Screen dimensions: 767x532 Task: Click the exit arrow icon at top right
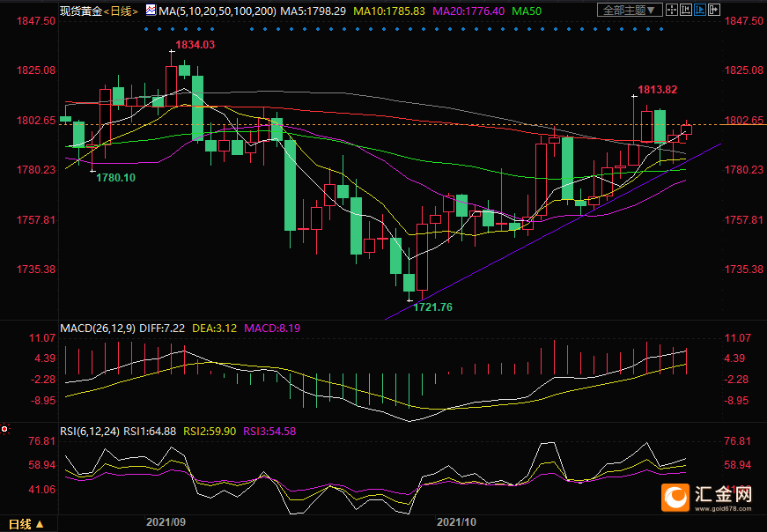click(x=714, y=10)
